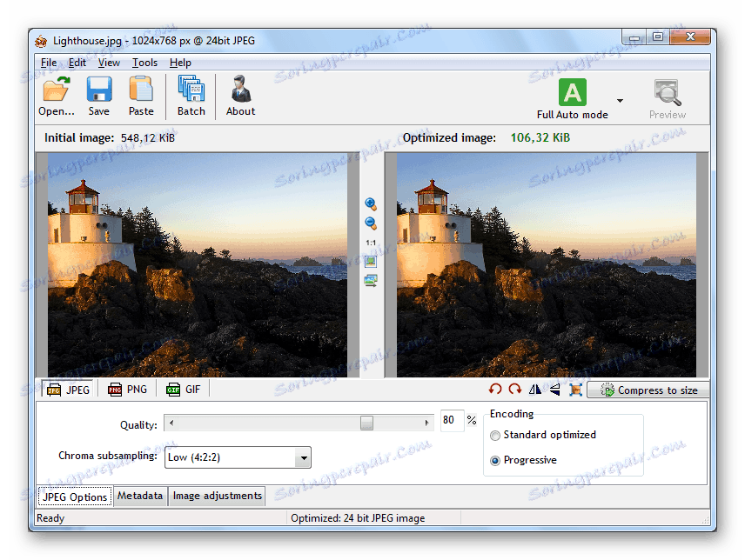Viewport: 745px width, 560px height.
Task: Open the resize image tool
Action: tap(575, 390)
